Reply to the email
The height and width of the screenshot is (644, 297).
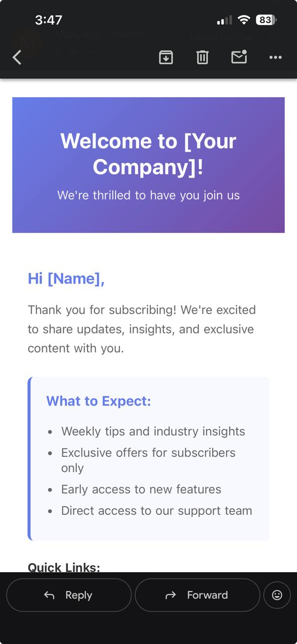pos(69,595)
